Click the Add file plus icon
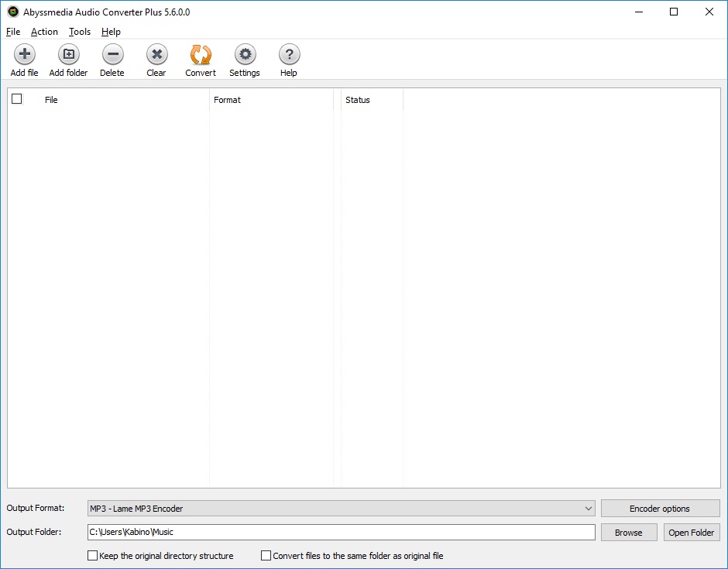 click(x=25, y=54)
